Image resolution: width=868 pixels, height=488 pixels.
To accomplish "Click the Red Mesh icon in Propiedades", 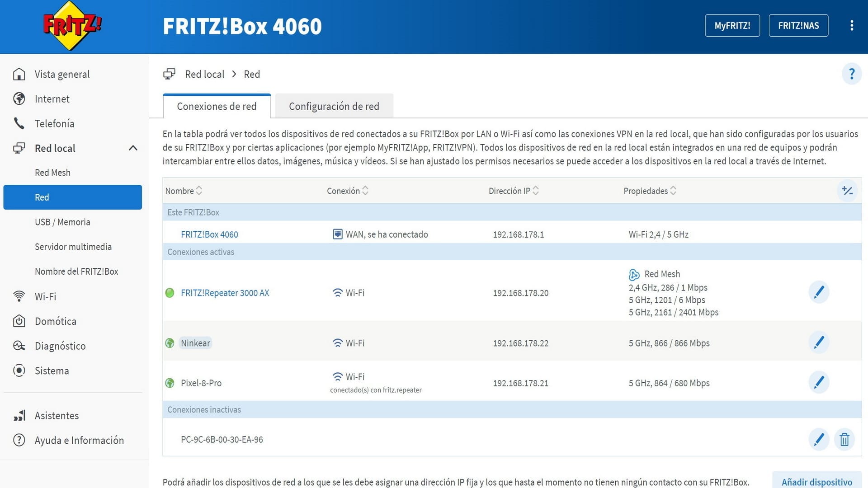I will [x=634, y=274].
